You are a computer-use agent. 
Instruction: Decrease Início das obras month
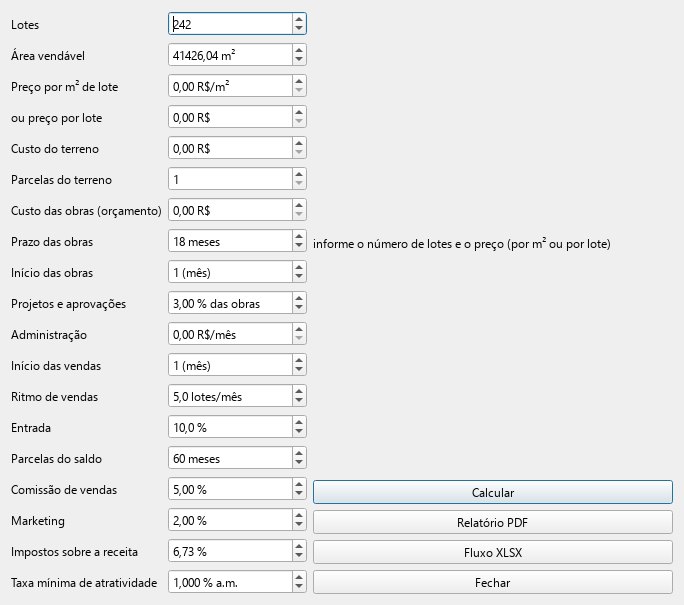(x=299, y=277)
